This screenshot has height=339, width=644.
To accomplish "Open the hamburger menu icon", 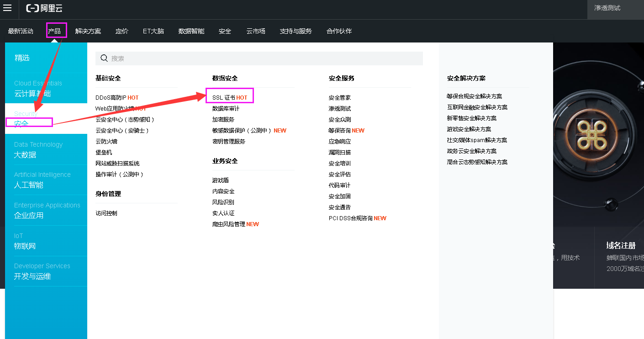I will click(x=8, y=8).
